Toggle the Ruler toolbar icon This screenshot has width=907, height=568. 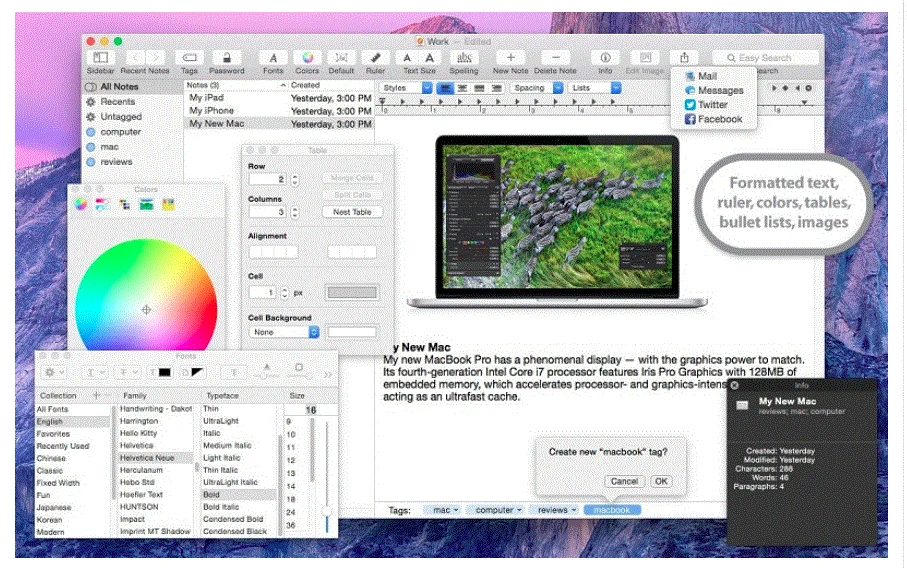[x=375, y=57]
